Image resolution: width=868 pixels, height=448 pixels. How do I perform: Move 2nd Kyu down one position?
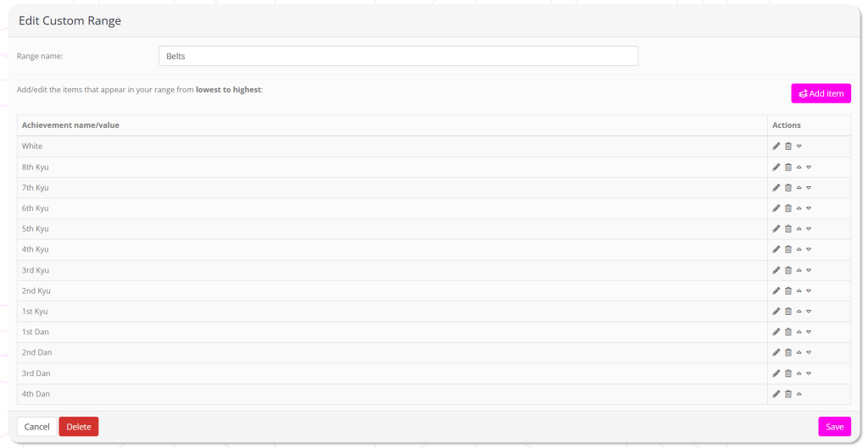click(x=810, y=290)
